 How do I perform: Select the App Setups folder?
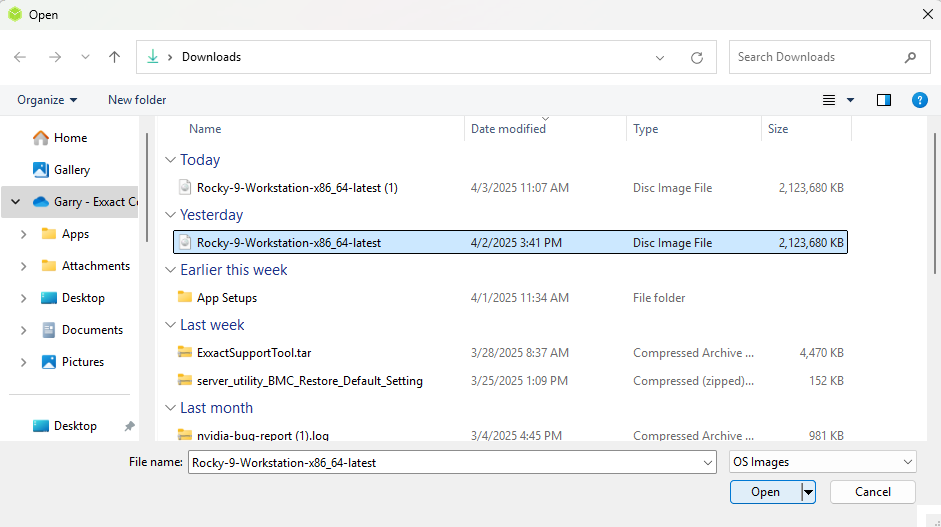pyautogui.click(x=510, y=298)
